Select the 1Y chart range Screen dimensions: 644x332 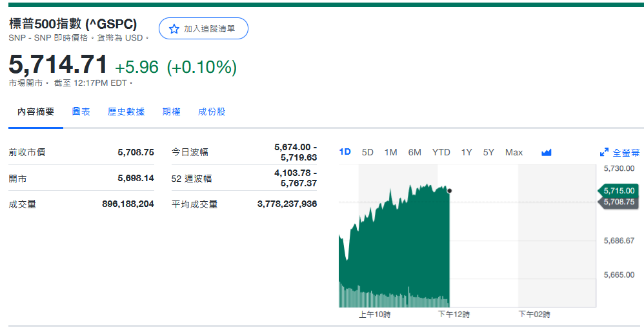coord(467,152)
